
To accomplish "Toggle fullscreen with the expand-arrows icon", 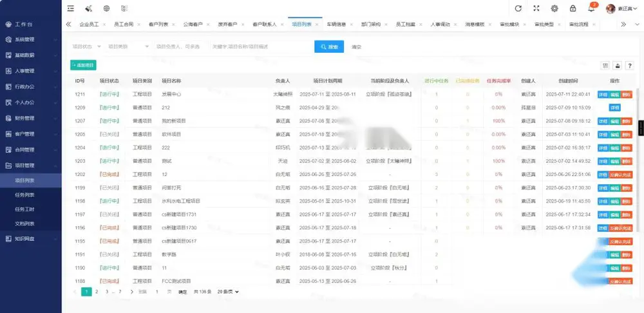I will (536, 8).
